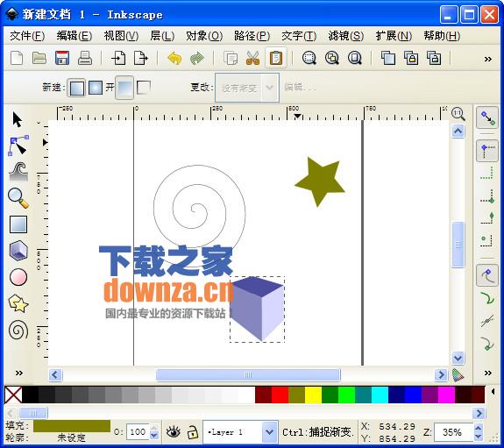Click the Cut scissors icon
The height and width of the screenshot is (448, 504).
tap(253, 58)
